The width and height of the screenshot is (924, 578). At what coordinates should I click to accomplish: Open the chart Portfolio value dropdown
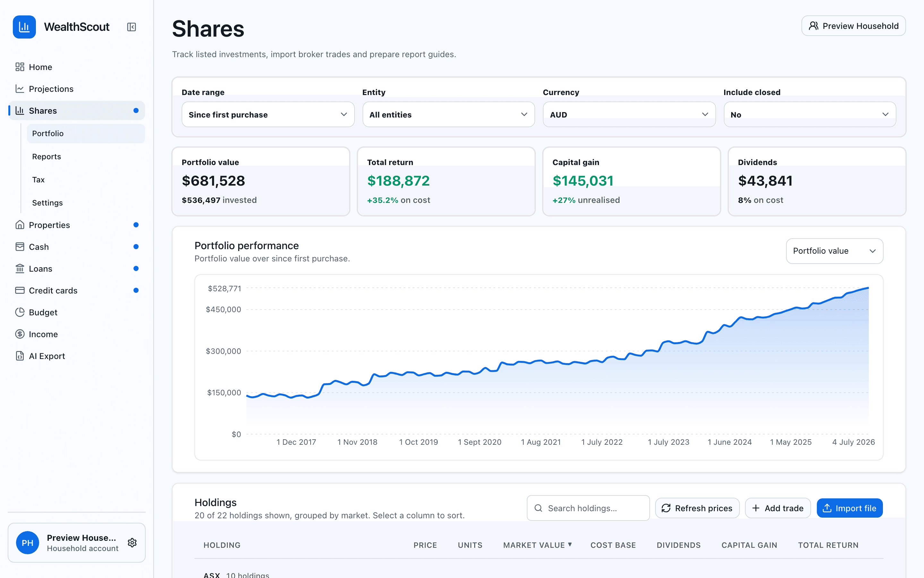click(835, 251)
